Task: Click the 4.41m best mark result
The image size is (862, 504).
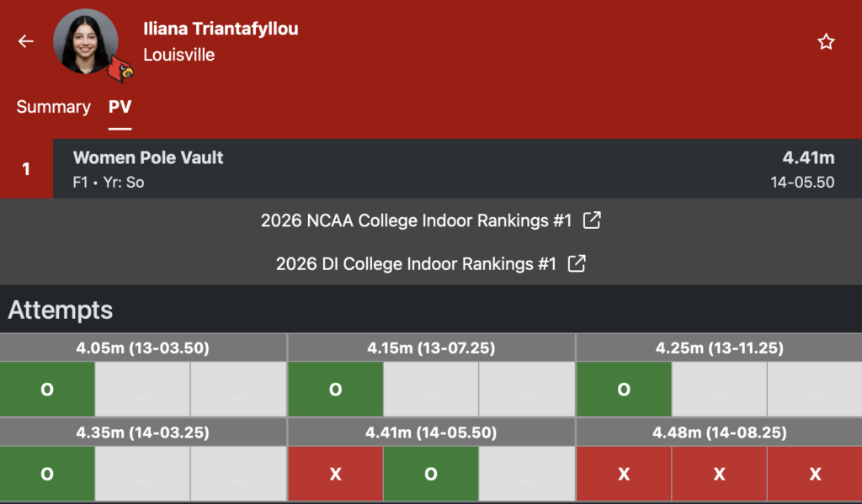Action: 808,157
